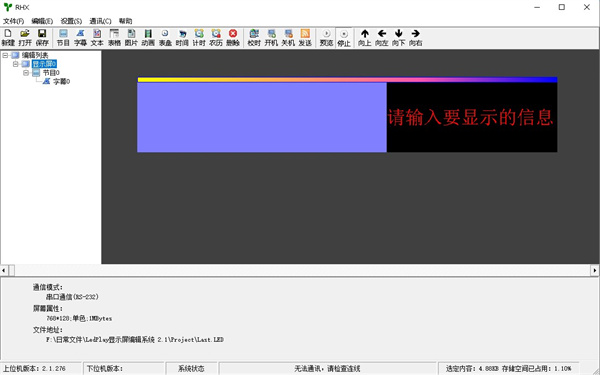Click the 768*128 screen property text
Screen dimensions: 600x375
(79, 318)
